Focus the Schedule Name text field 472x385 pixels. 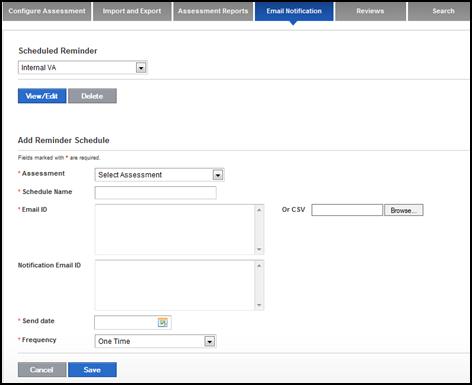[156, 193]
